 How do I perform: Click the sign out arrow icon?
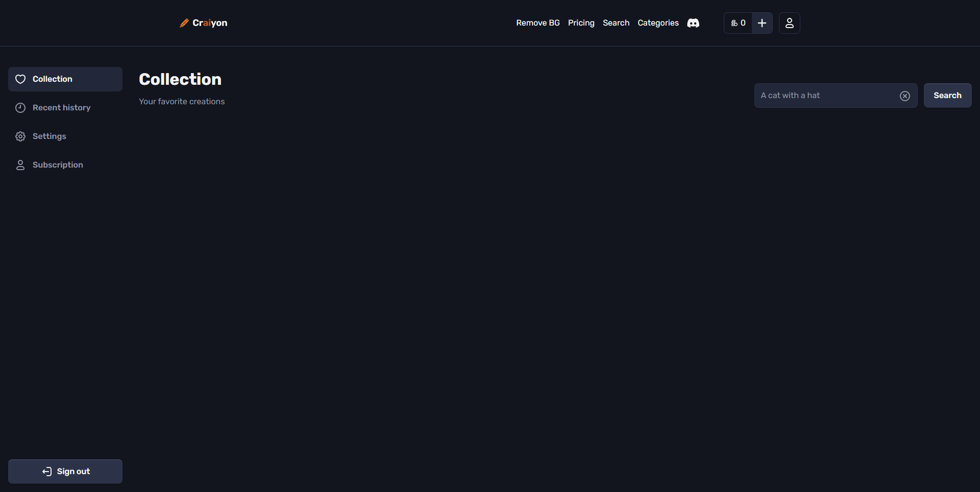click(x=47, y=472)
